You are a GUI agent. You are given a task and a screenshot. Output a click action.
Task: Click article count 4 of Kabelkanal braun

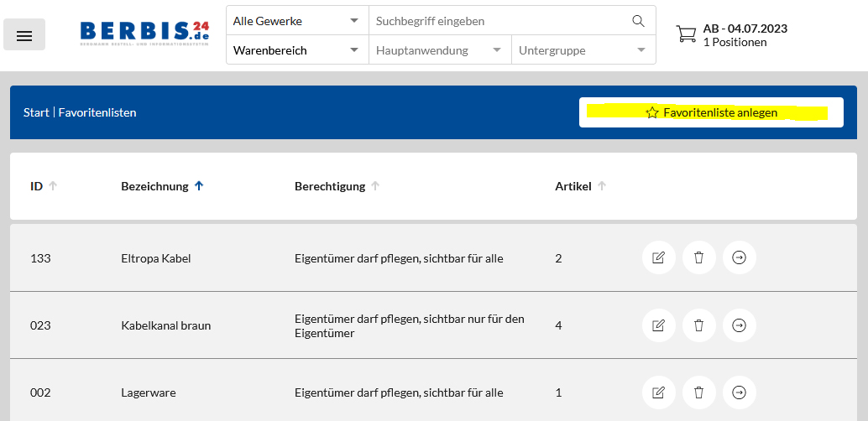click(558, 326)
